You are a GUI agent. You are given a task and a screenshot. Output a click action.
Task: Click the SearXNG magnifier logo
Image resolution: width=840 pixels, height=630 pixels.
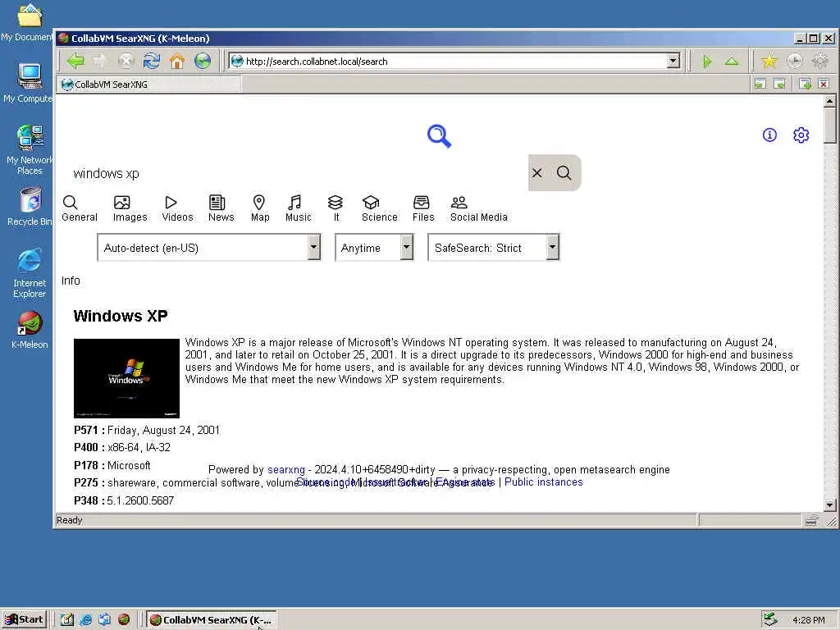coord(440,136)
